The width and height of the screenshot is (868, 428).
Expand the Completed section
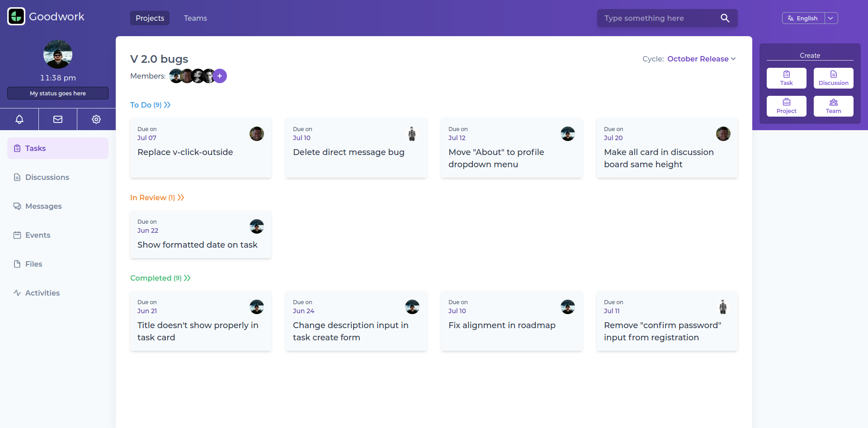[187, 278]
